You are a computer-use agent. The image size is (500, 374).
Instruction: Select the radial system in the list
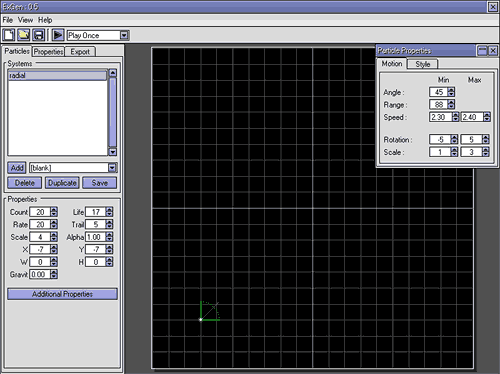click(x=57, y=76)
